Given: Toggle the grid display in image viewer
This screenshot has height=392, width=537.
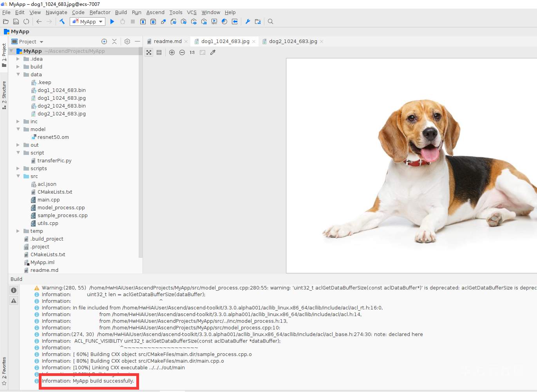Looking at the screenshot, I should coord(159,52).
